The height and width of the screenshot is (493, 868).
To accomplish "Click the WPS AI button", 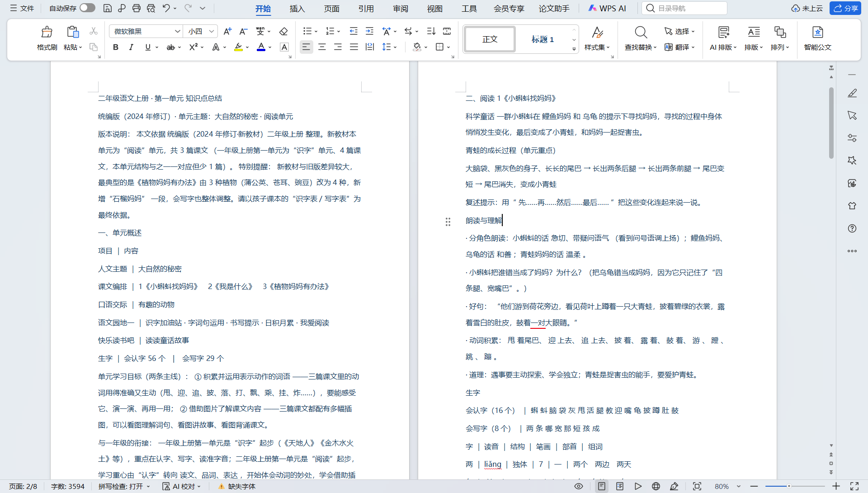I will pyautogui.click(x=607, y=8).
